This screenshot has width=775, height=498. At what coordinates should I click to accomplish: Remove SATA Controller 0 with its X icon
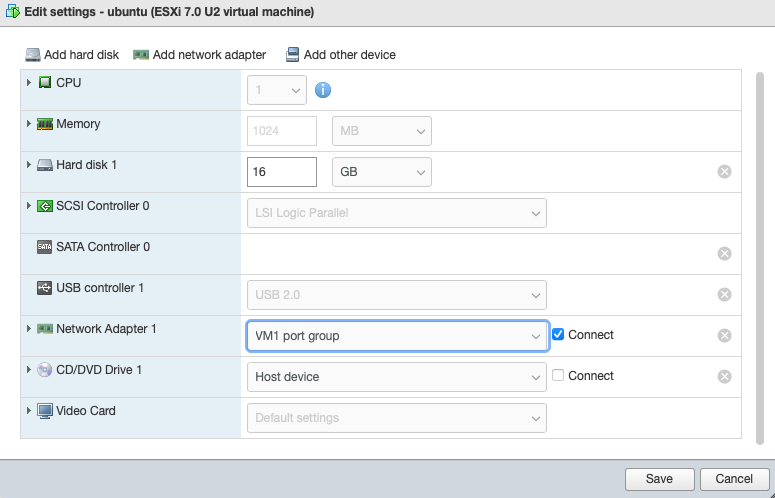[725, 254]
